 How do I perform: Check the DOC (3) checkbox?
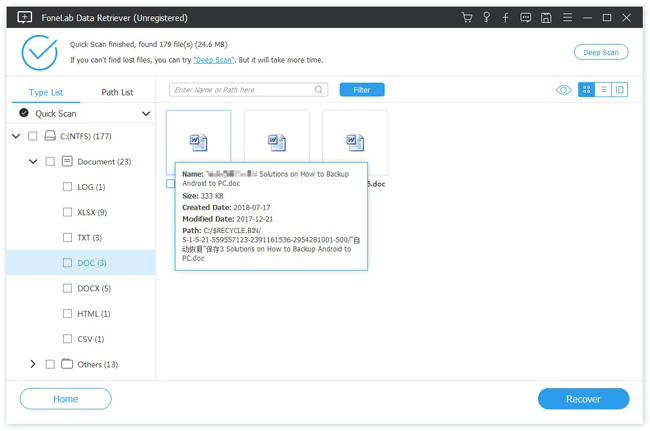[67, 263]
